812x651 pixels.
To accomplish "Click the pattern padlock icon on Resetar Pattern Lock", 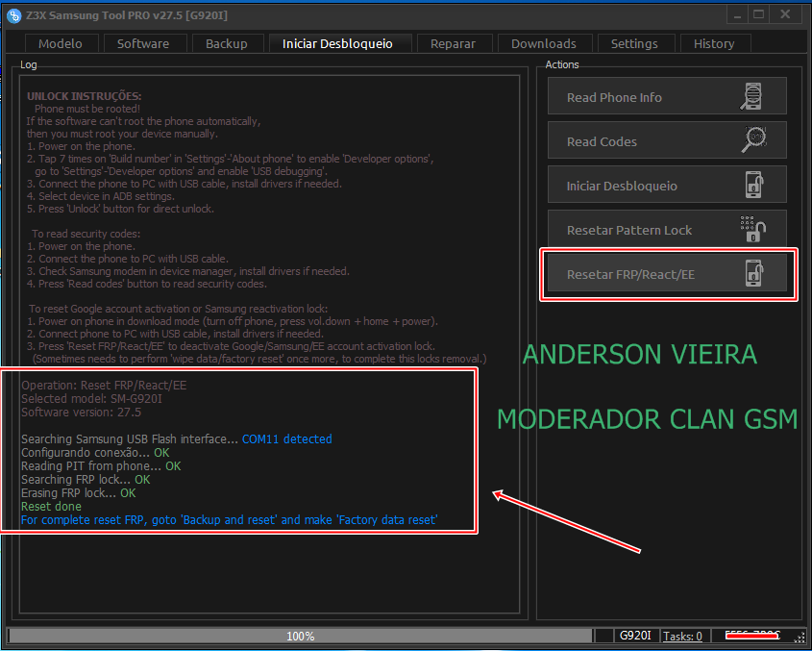I will 753,229.
